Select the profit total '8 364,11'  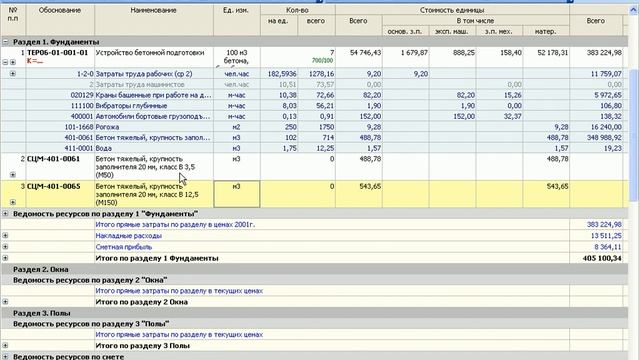pyautogui.click(x=608, y=247)
